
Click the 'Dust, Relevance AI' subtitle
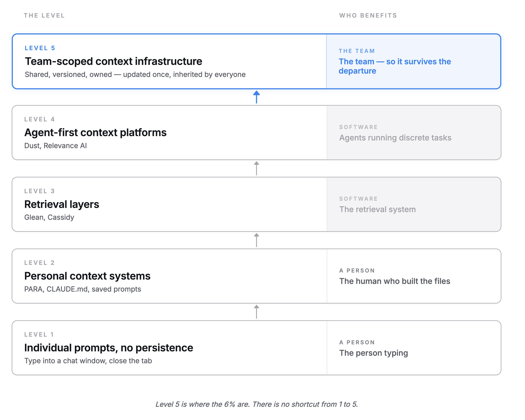(x=55, y=146)
